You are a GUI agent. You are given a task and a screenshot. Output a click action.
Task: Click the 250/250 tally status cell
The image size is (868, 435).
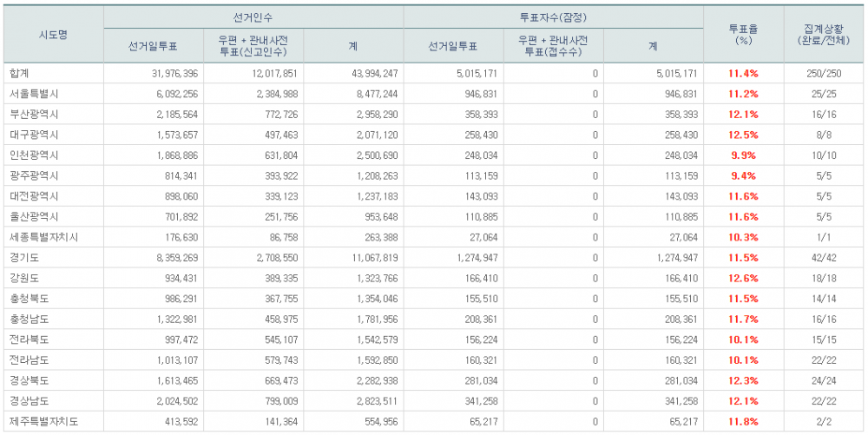(824, 74)
